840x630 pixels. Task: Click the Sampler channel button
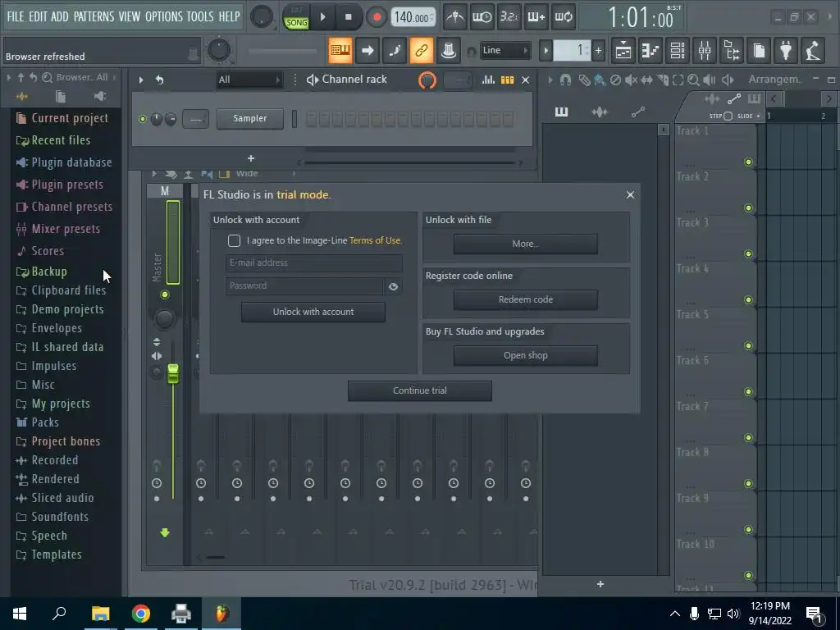pos(250,118)
